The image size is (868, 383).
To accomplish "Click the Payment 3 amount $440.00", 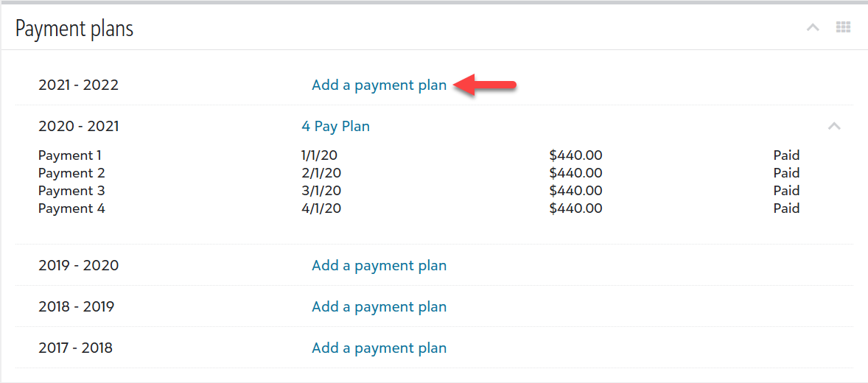I will [575, 191].
